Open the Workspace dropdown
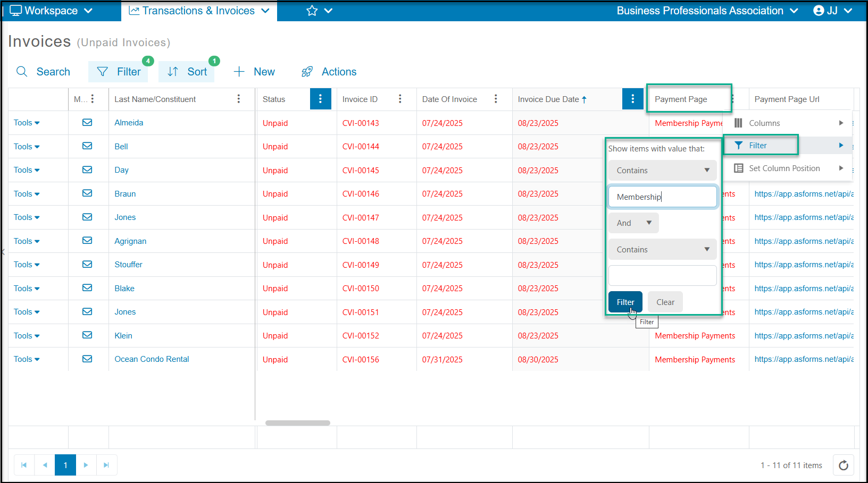The width and height of the screenshot is (868, 483). 51,11
